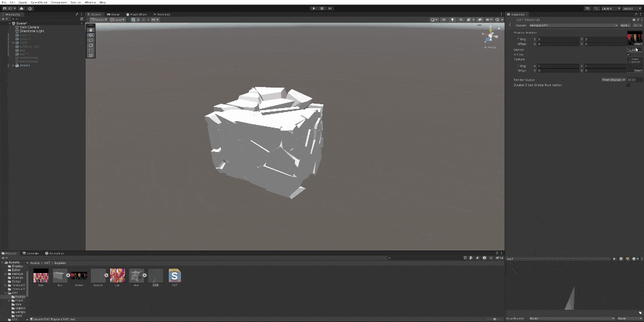
Task: Lock the Inspector panel
Action: [x=636, y=14]
